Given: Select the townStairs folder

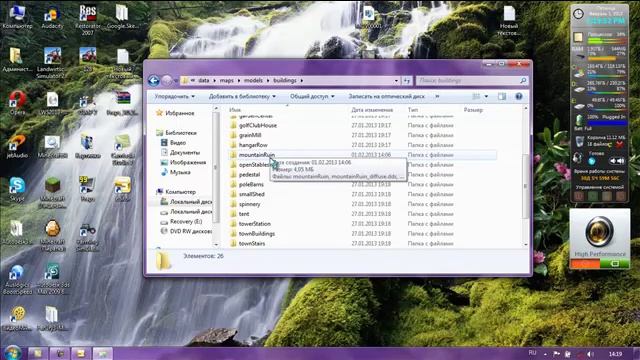Looking at the screenshot, I should [x=252, y=243].
